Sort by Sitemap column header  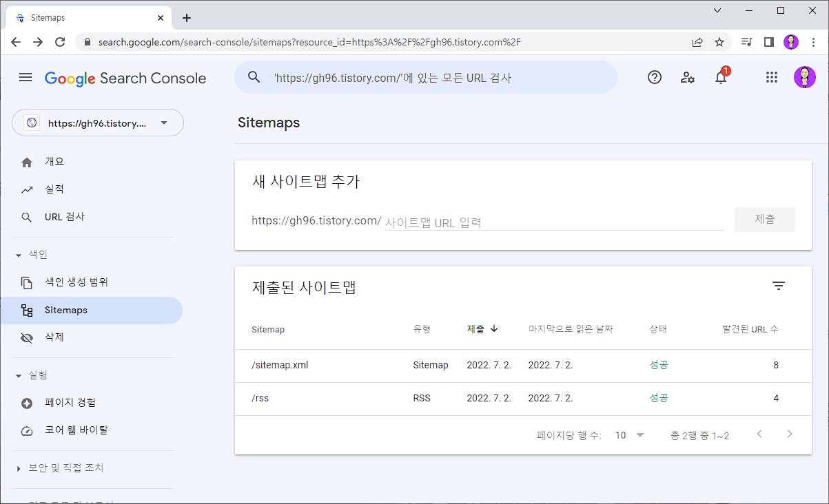point(268,329)
